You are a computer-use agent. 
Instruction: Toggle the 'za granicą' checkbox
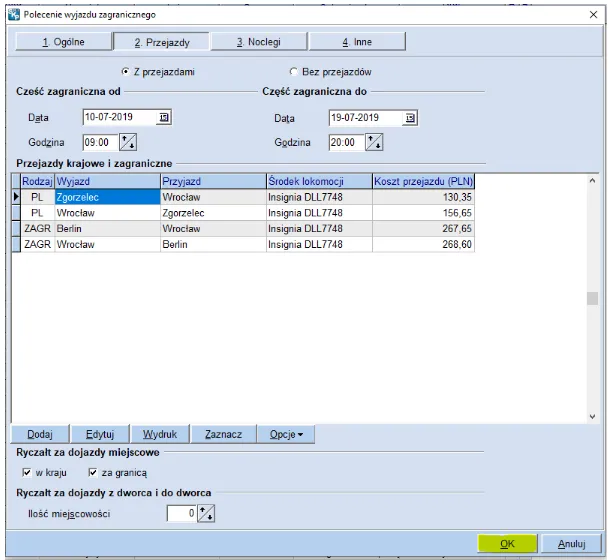click(93, 473)
